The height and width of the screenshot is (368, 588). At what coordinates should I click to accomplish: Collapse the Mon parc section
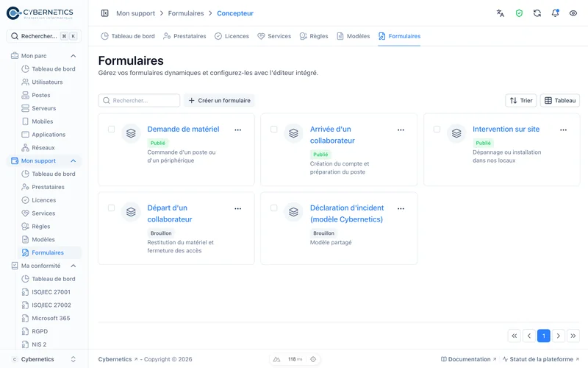(73, 56)
